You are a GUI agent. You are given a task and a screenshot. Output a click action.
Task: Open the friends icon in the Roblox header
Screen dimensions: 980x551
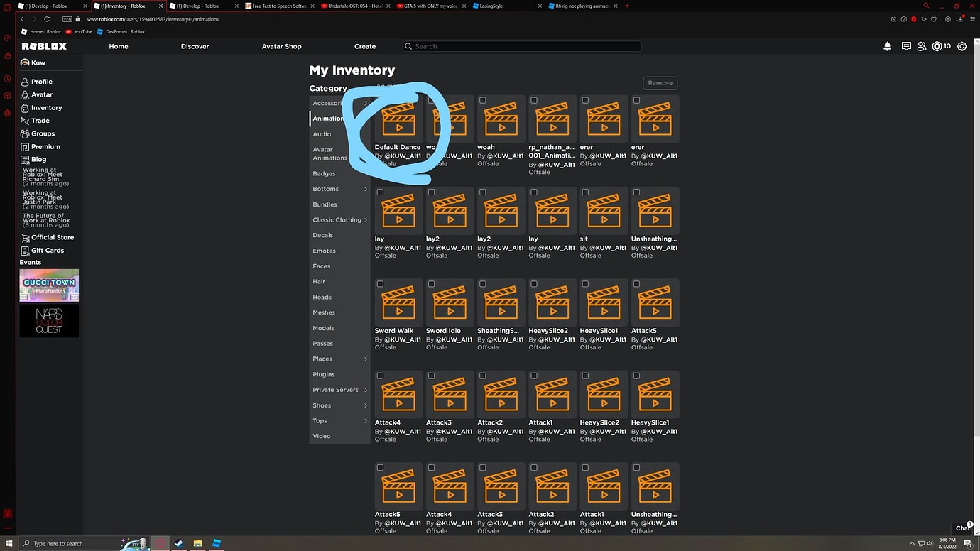922,46
